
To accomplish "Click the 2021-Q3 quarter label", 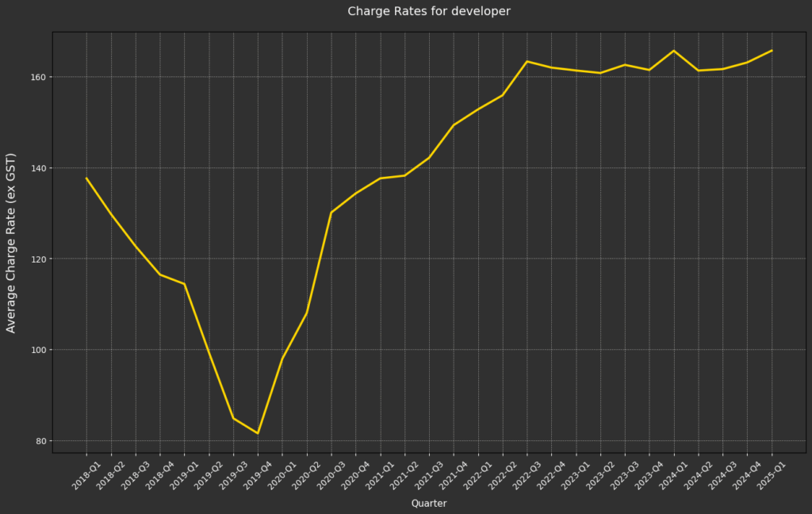I will click(x=428, y=476).
